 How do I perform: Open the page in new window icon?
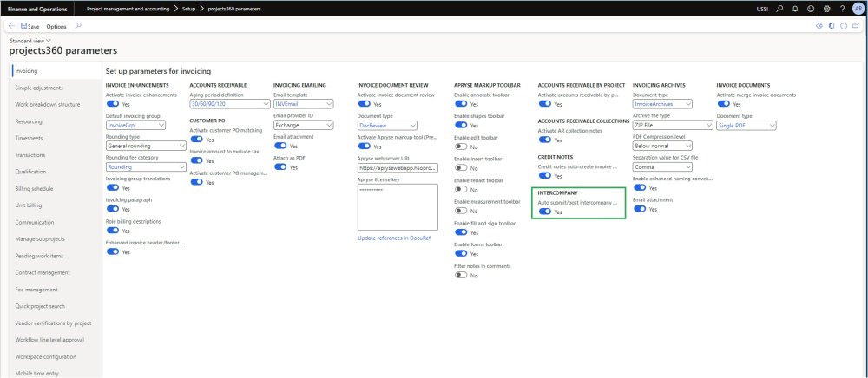[x=856, y=26]
